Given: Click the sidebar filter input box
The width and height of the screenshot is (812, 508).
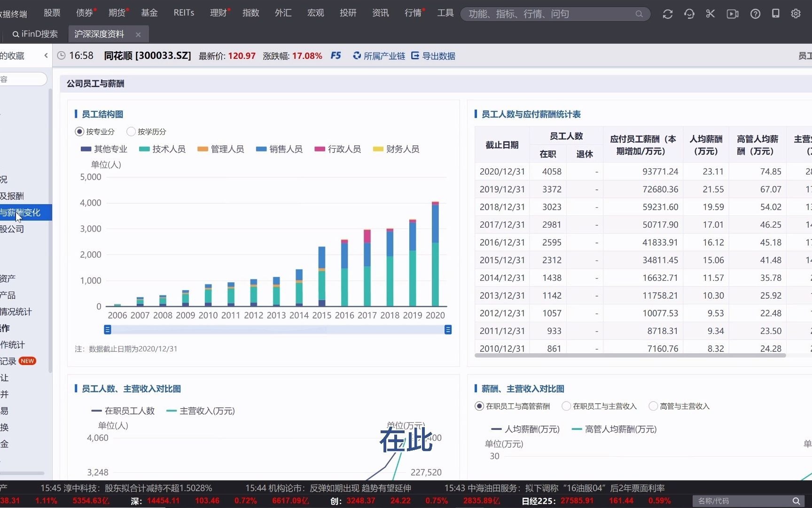Looking at the screenshot, I should pyautogui.click(x=23, y=79).
